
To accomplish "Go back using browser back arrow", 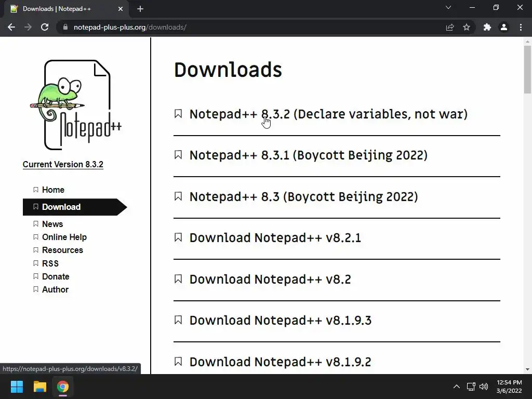I will click(x=11, y=27).
